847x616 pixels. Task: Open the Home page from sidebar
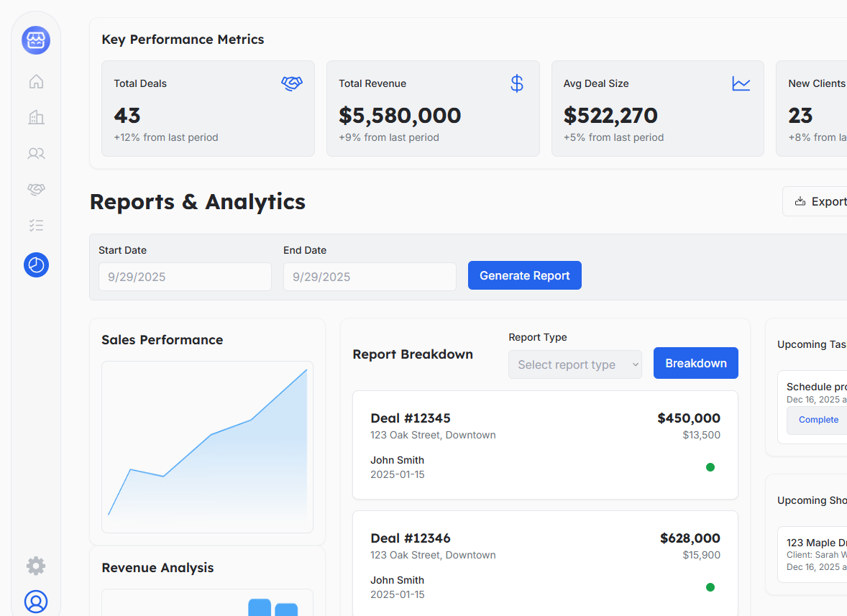pyautogui.click(x=36, y=82)
